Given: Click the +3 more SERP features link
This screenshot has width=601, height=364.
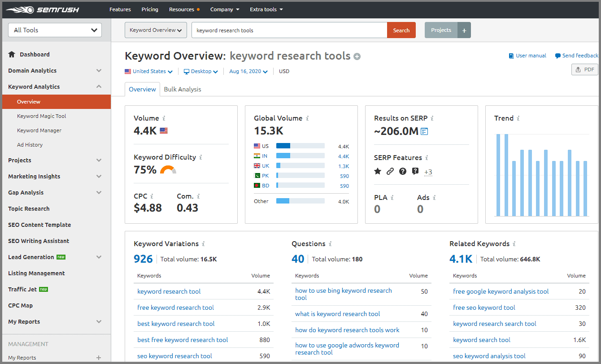Looking at the screenshot, I should click(428, 172).
